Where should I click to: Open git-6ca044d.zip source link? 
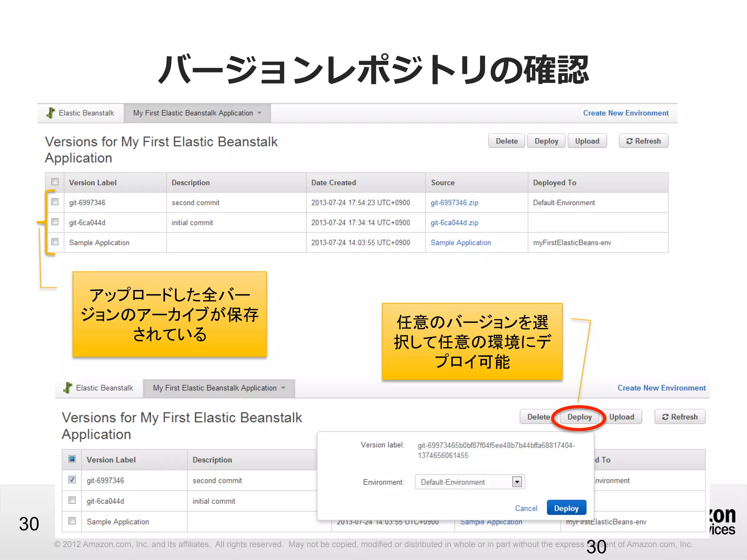[x=454, y=223]
